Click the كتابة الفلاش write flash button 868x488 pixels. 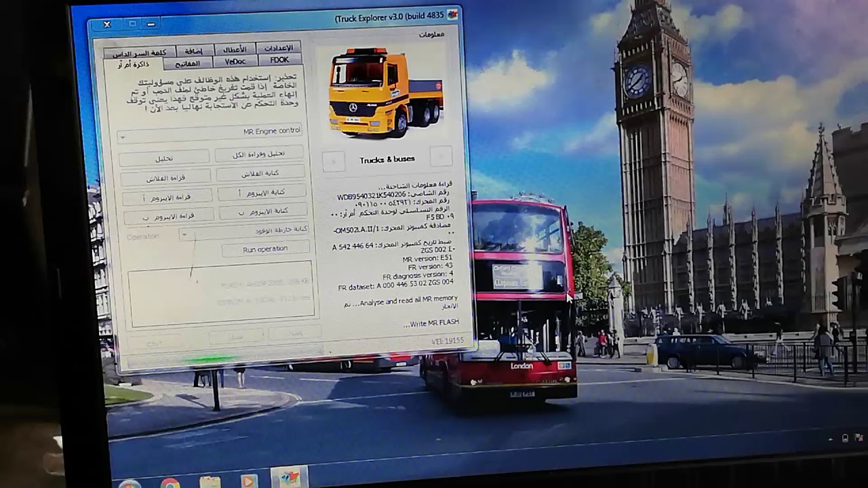click(262, 174)
